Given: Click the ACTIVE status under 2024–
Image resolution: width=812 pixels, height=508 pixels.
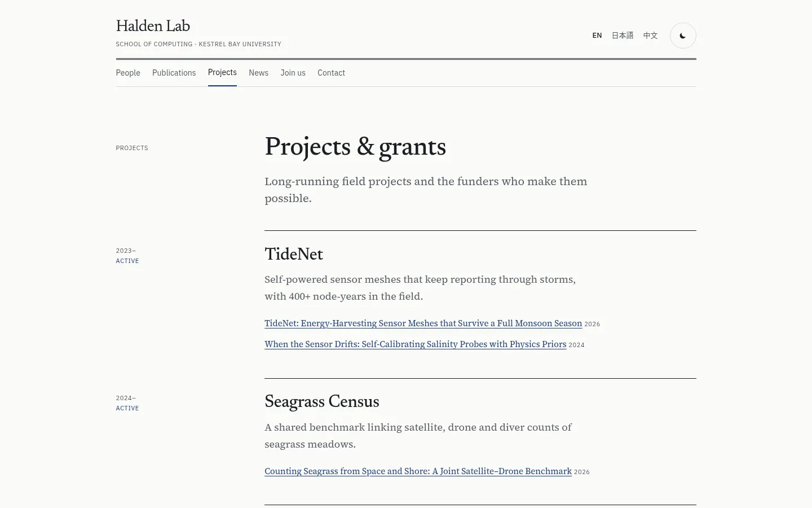Looking at the screenshot, I should pyautogui.click(x=127, y=408).
